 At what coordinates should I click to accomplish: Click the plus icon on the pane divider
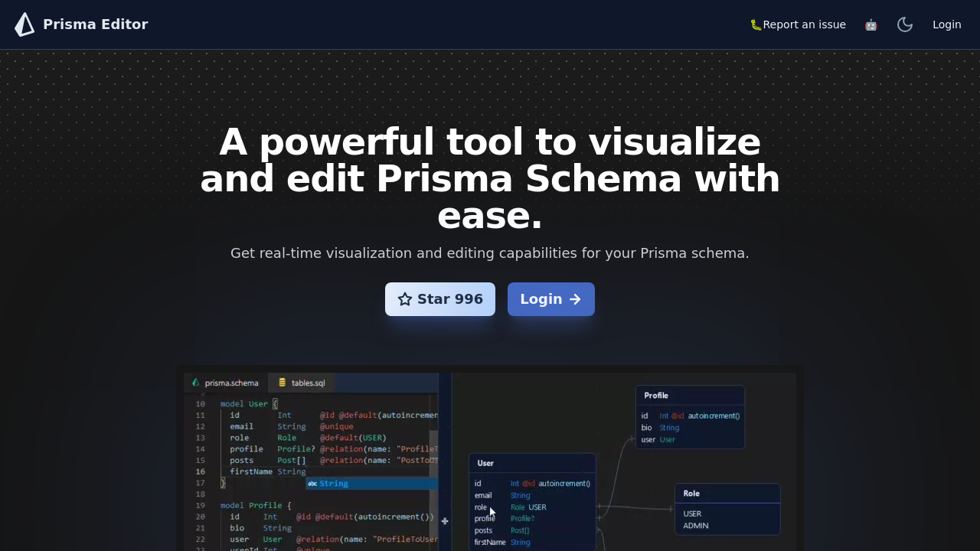pos(445,521)
